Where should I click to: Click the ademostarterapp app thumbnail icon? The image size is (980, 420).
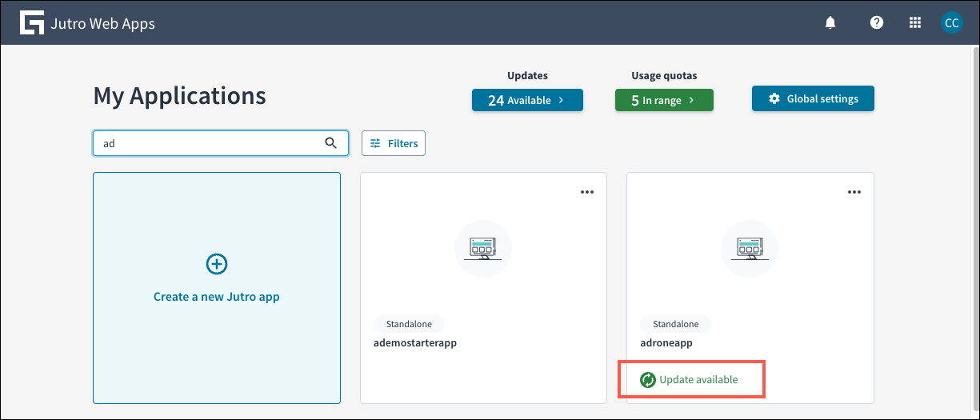point(483,248)
